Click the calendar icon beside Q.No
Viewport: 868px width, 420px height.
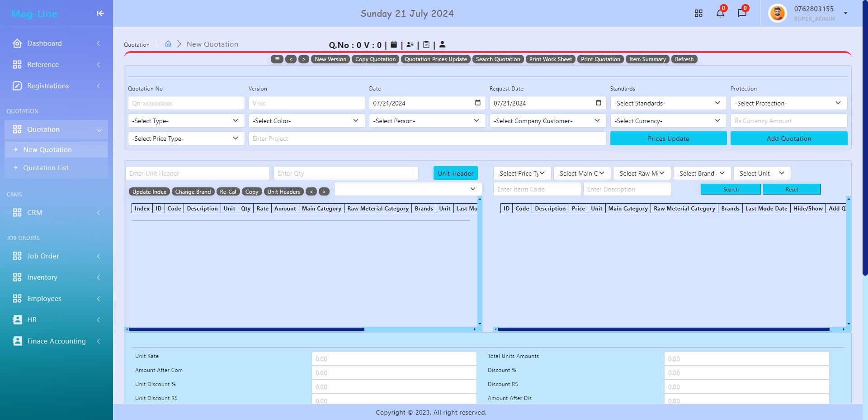pos(394,44)
